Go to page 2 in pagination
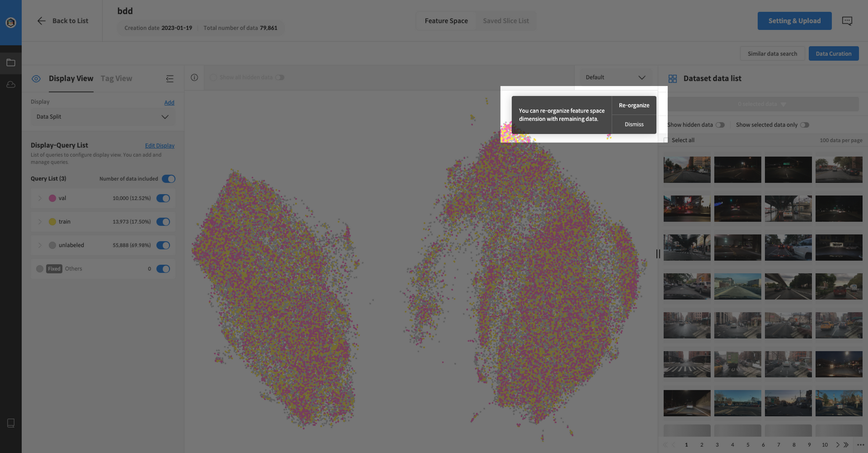Image resolution: width=868 pixels, height=453 pixels. pyautogui.click(x=702, y=445)
